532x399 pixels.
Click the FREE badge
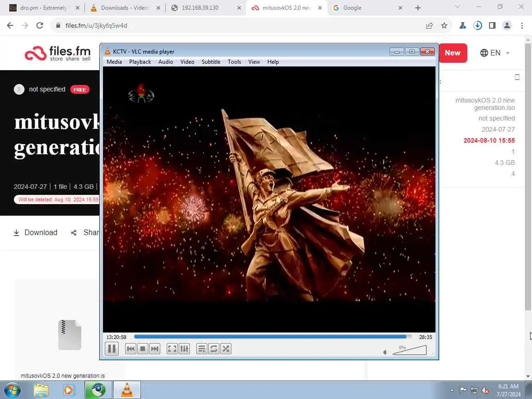80,90
